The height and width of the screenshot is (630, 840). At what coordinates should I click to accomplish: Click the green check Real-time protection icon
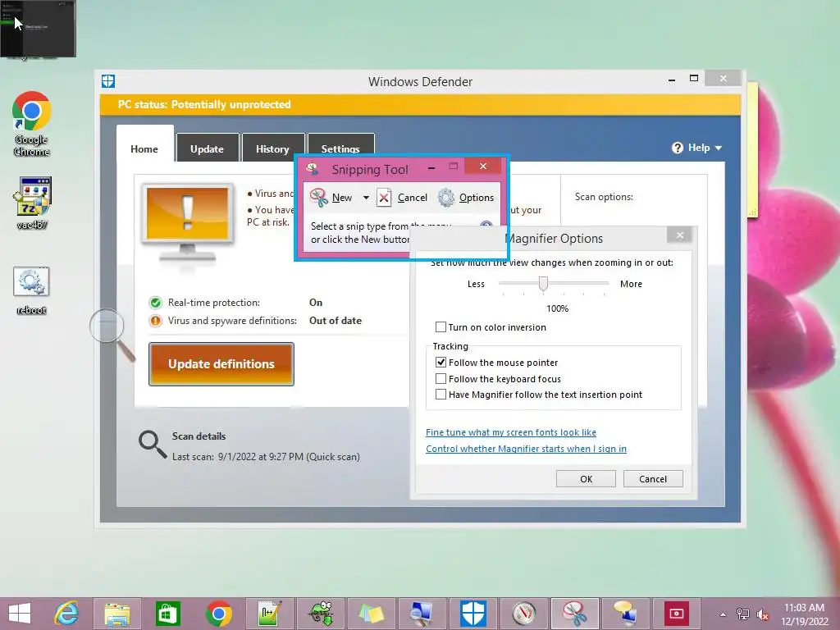pos(155,303)
